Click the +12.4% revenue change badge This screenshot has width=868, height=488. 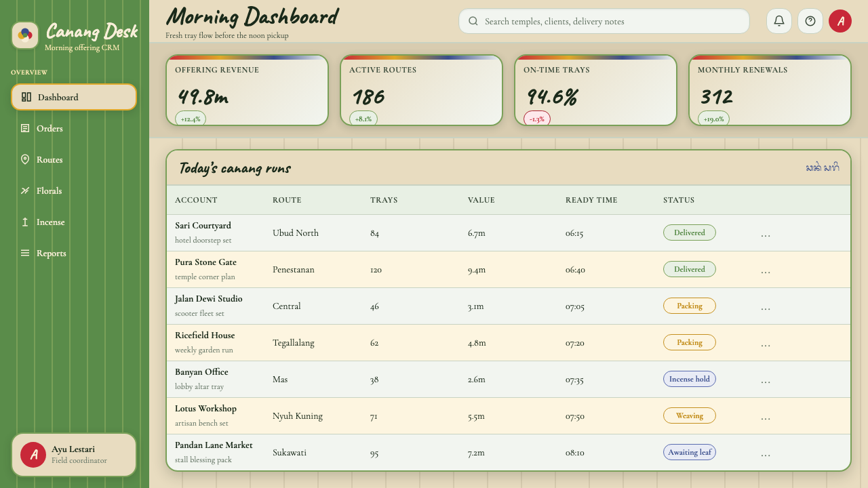click(x=191, y=119)
